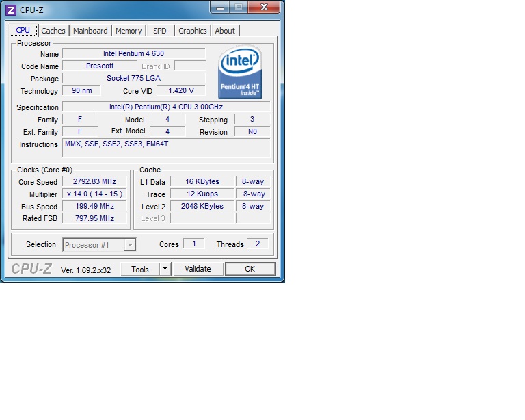
Task: Click the Trace value 12 Kuops
Action: click(x=202, y=194)
